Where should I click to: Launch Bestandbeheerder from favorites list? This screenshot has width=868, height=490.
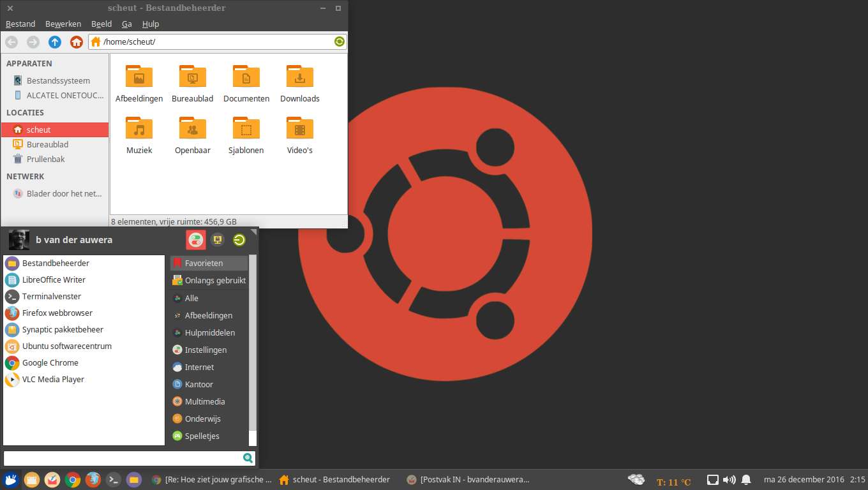(x=84, y=263)
